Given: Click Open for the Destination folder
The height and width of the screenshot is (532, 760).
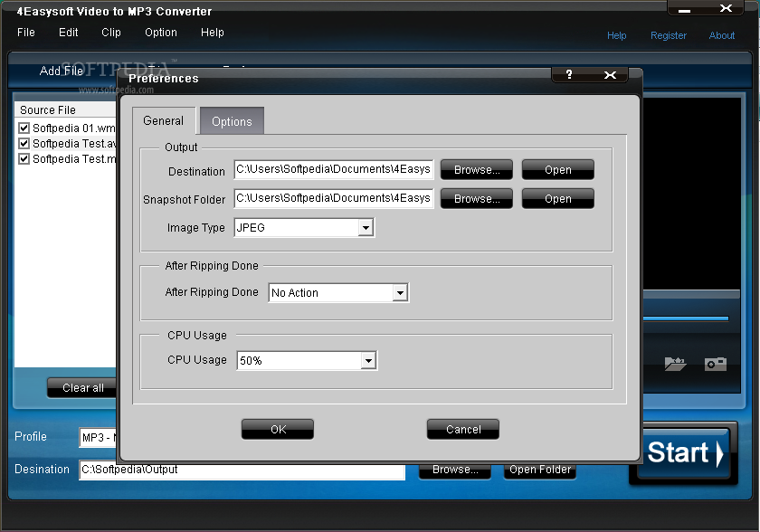Looking at the screenshot, I should coord(558,170).
